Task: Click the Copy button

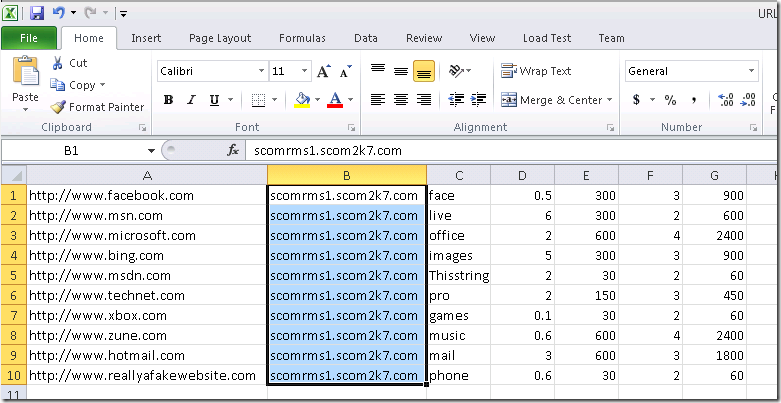Action: 73,85
